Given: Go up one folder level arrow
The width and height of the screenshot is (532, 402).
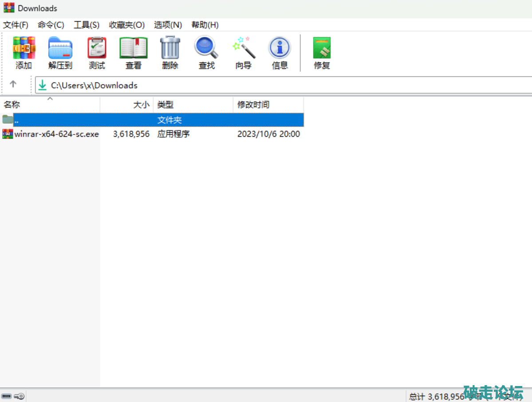Looking at the screenshot, I should coord(13,84).
